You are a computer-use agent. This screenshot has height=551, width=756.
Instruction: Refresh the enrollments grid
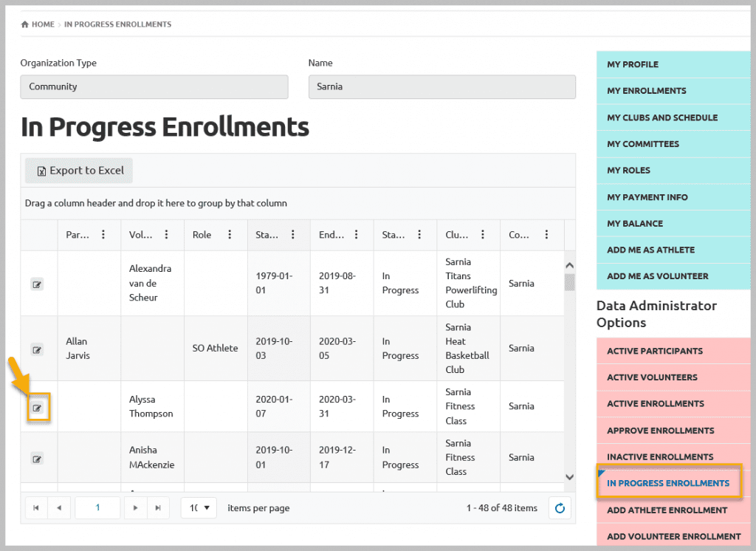(x=559, y=508)
